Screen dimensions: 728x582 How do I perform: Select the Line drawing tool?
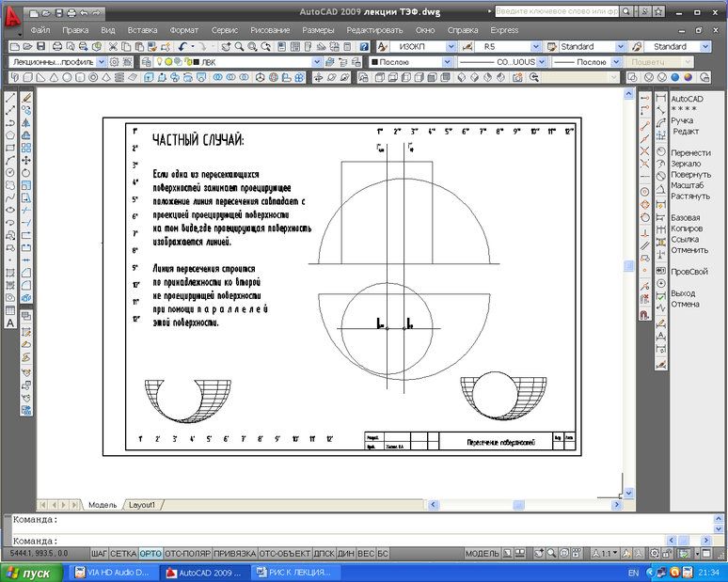pyautogui.click(x=10, y=97)
